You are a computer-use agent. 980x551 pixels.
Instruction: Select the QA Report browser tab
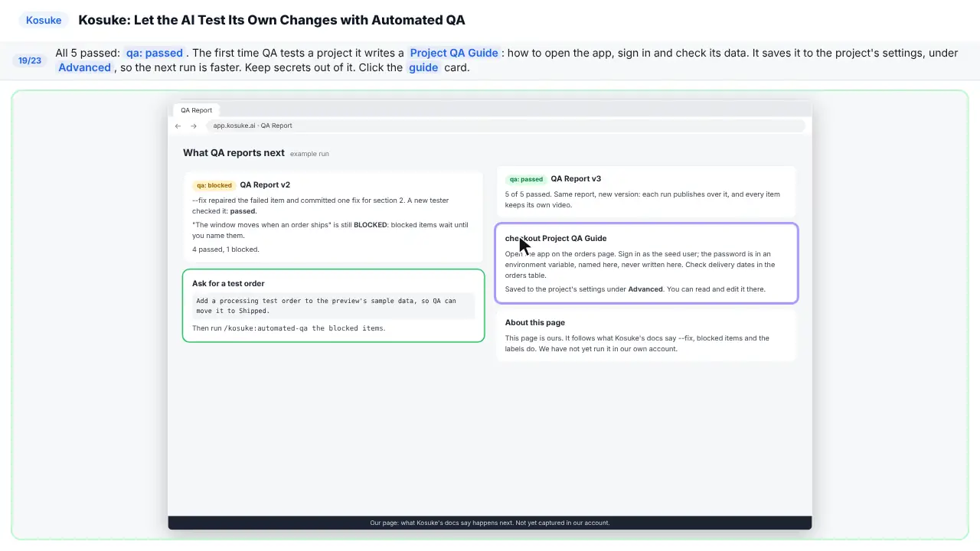(197, 110)
